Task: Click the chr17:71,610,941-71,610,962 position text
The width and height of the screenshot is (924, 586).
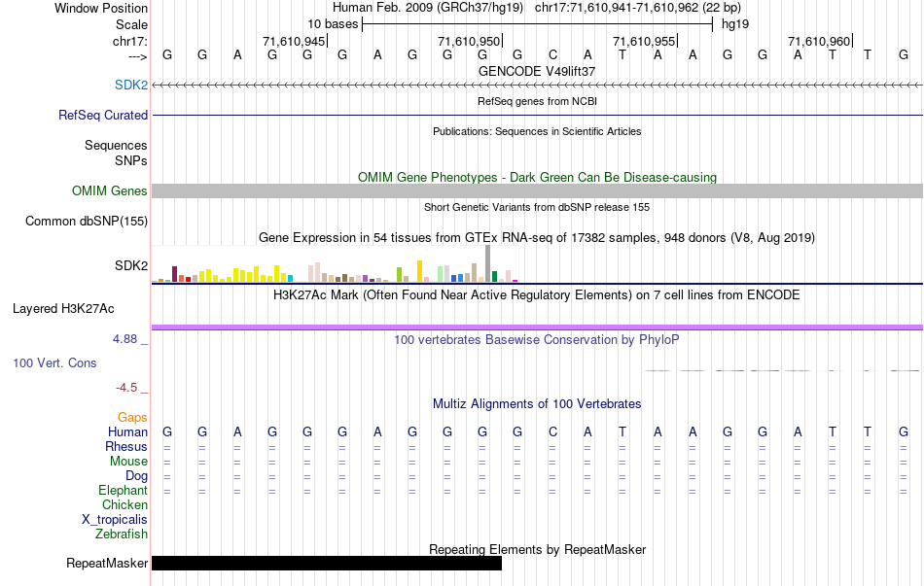Action: point(638,8)
